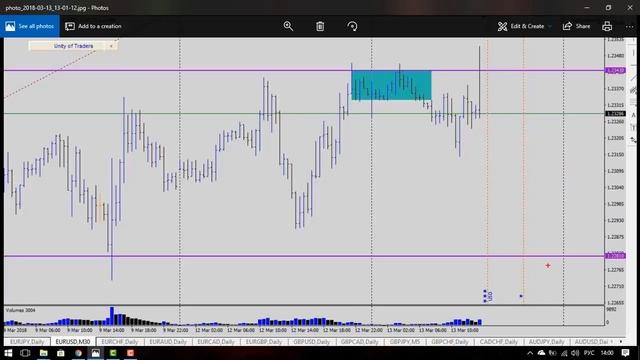The height and width of the screenshot is (360, 640).
Task: Open network status tray icon
Action: [564, 353]
